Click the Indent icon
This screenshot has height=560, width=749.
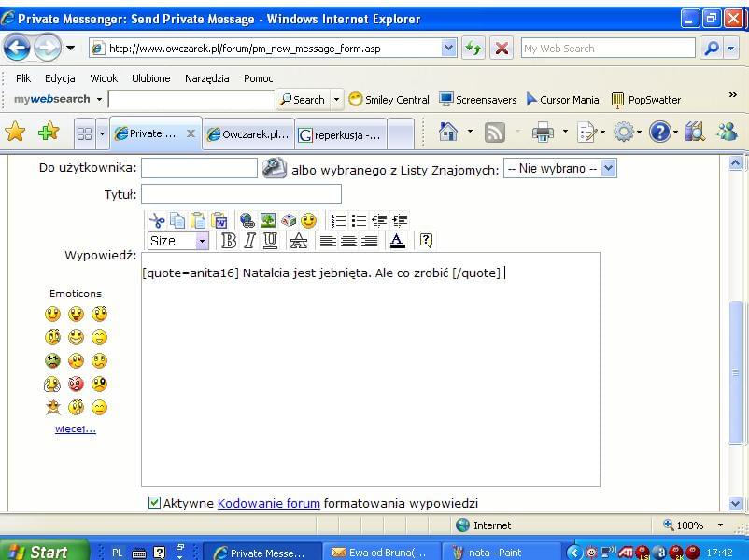click(x=400, y=220)
